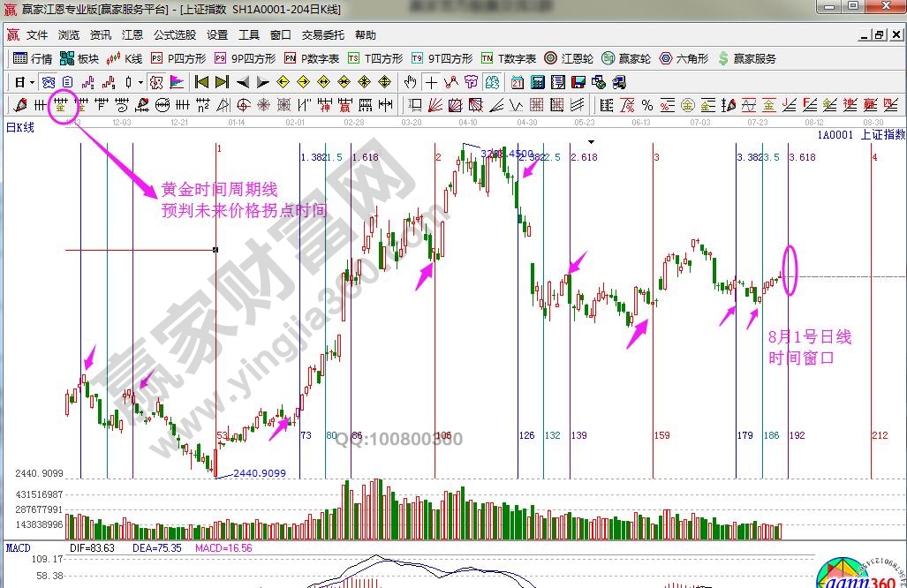907x588 pixels.
Task: Click the 赢家服务 button
Action: (747, 59)
